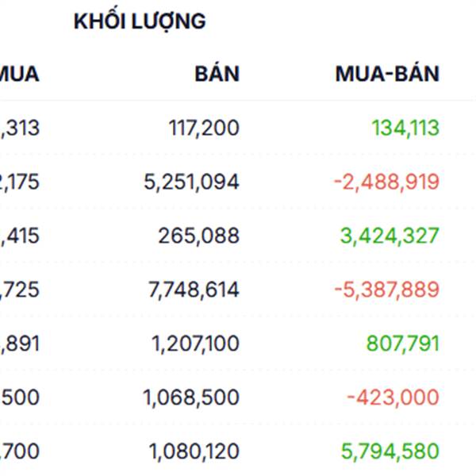
Task: Click the red net value -2,488,919
Action: click(386, 182)
